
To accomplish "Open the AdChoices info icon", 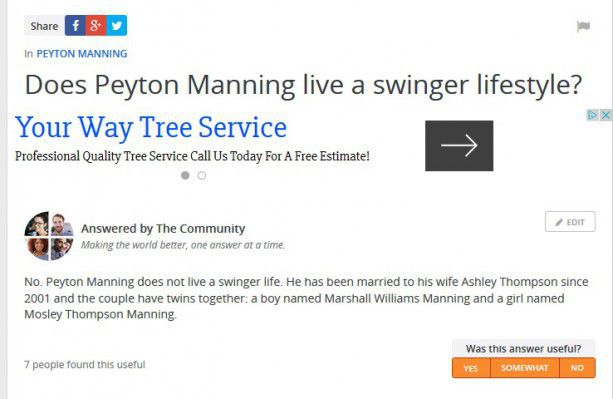I will [592, 115].
